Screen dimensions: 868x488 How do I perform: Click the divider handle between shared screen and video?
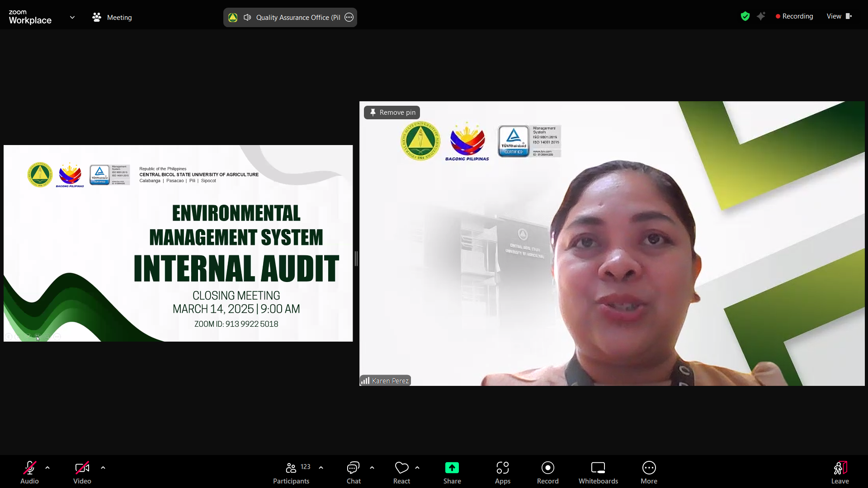pyautogui.click(x=356, y=258)
